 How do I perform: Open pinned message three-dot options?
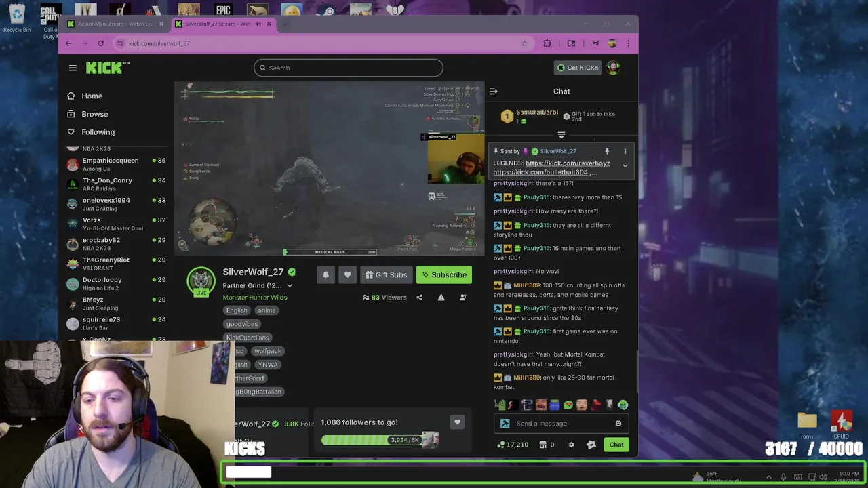625,151
